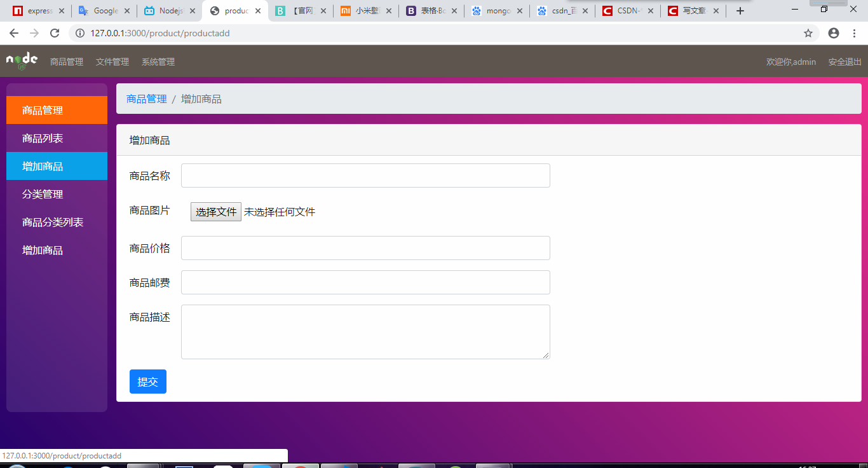Bookmark the page via the star icon

click(x=808, y=33)
